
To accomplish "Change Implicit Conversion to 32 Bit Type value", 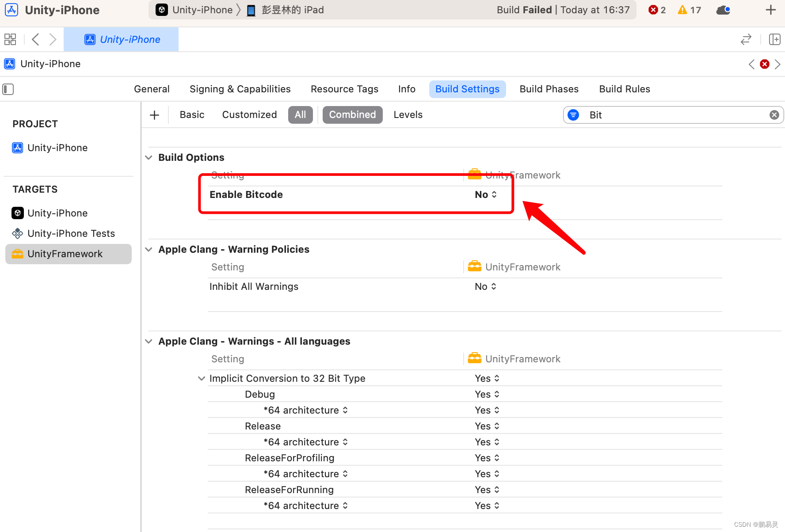I will point(487,379).
